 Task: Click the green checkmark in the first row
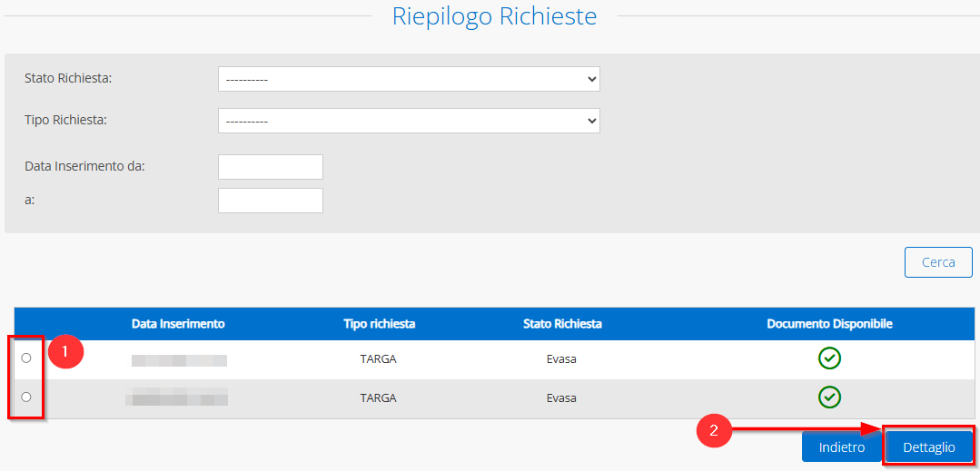point(829,358)
